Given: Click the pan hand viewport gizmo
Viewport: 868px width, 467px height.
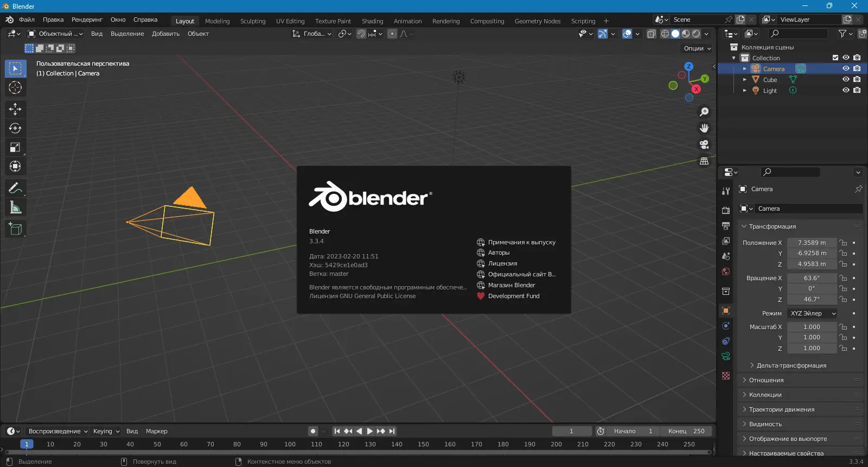Looking at the screenshot, I should click(x=704, y=128).
